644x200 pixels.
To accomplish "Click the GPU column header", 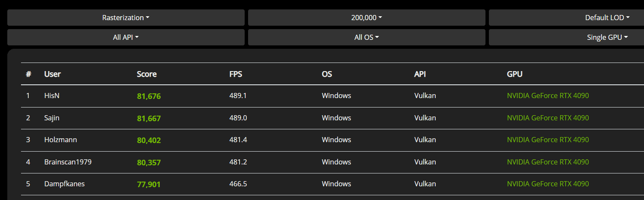I will pos(514,74).
